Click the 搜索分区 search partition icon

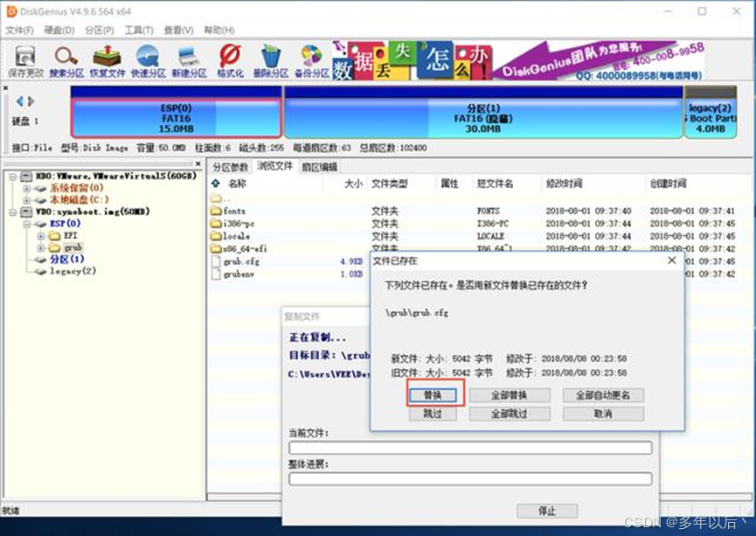(x=66, y=60)
